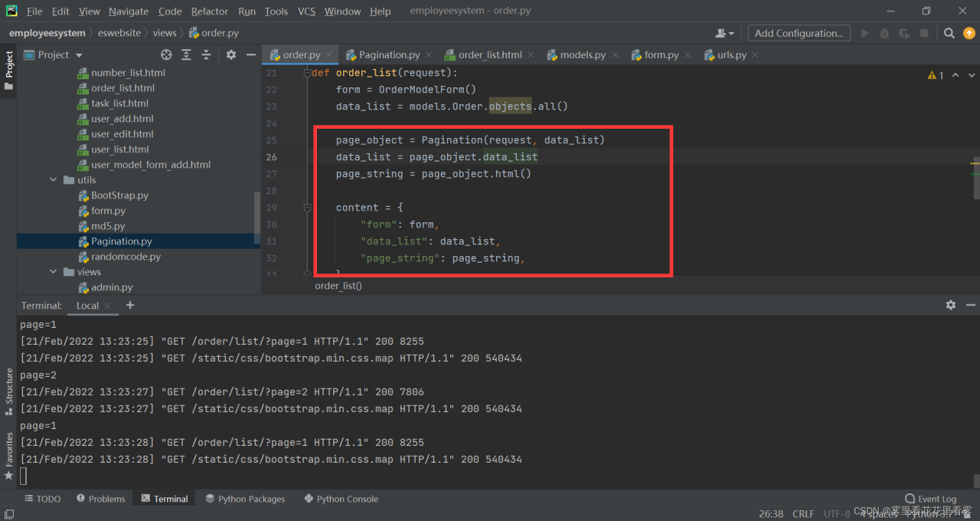Image resolution: width=980 pixels, height=521 pixels.
Task: Click the warnings indicator showing 1
Action: [x=936, y=75]
